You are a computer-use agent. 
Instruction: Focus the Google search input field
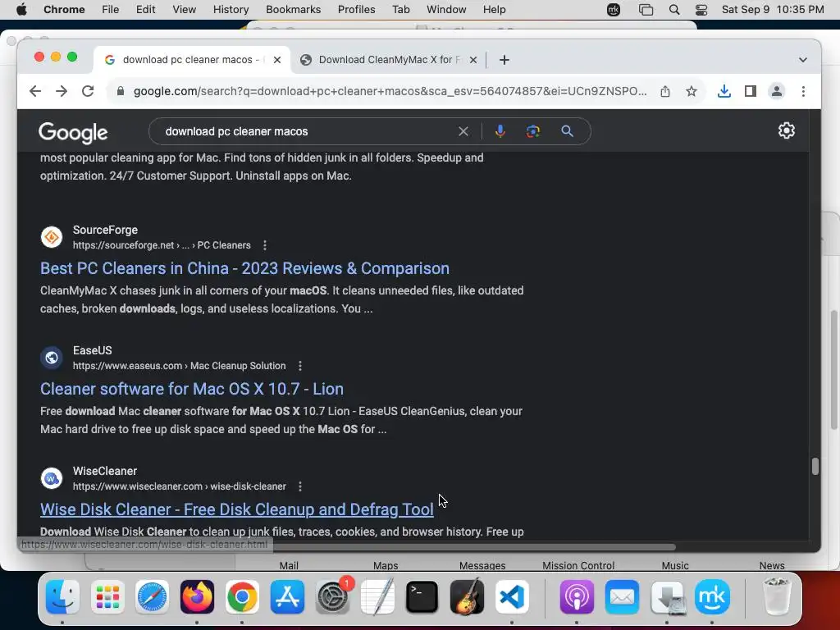(x=308, y=131)
